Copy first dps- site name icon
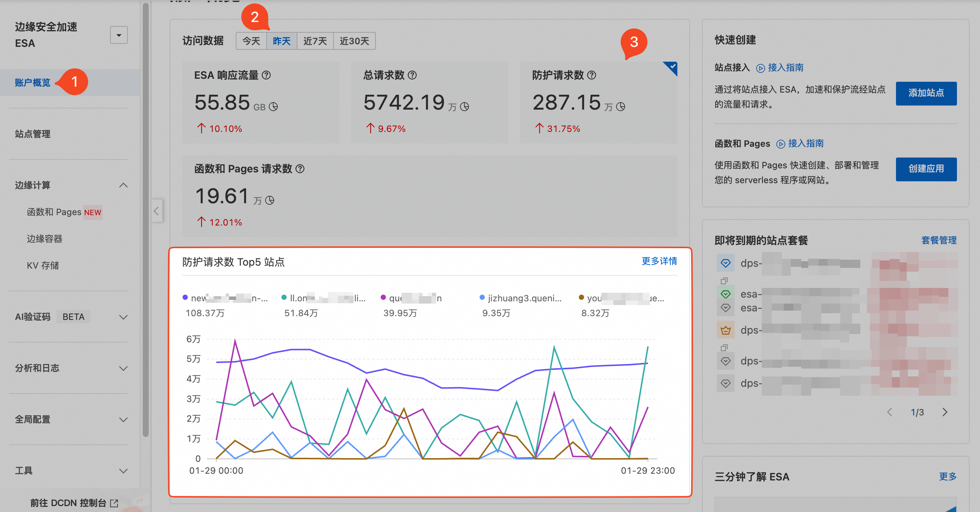Screen dimensions: 980x512 point(724,281)
